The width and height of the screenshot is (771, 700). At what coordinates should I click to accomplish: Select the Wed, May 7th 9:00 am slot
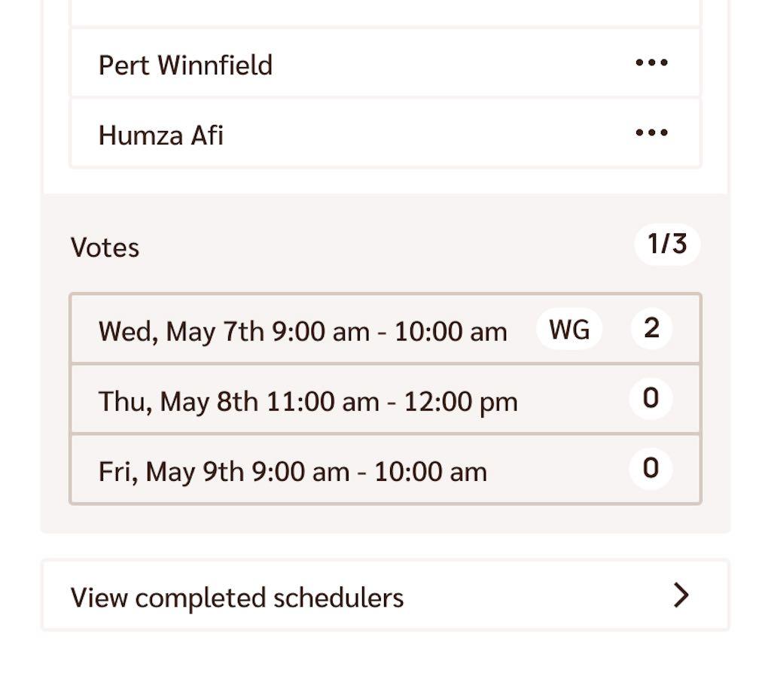(385, 329)
